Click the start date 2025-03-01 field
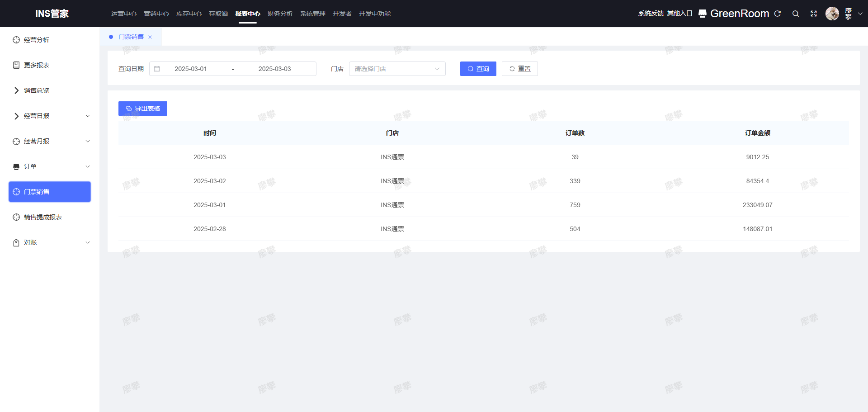Image resolution: width=868 pixels, height=412 pixels. pos(191,69)
